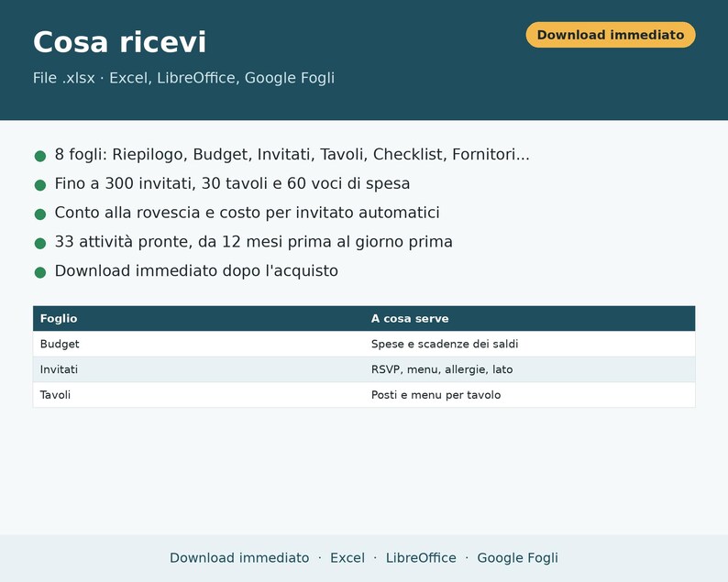Select the Tavoli table cell
This screenshot has width=728, height=582.
[198, 395]
